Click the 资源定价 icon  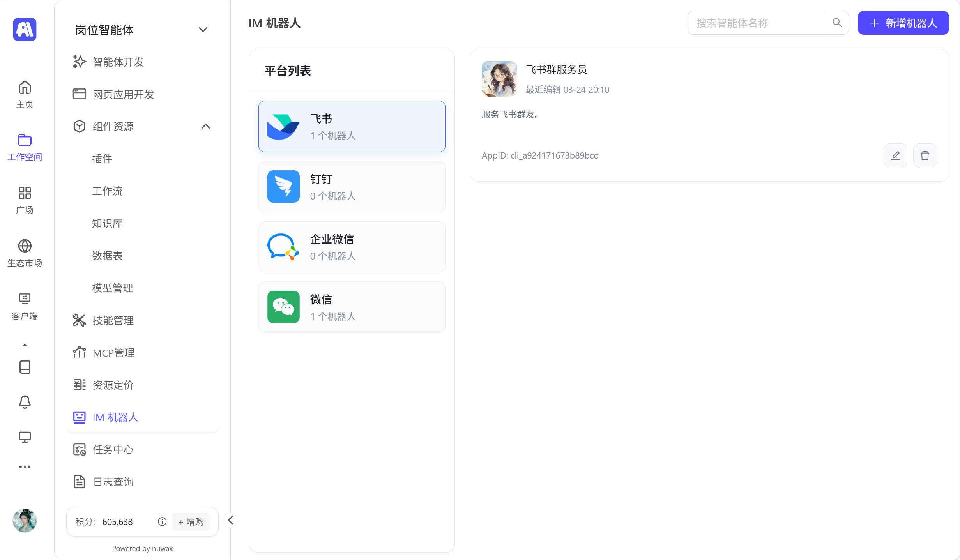pyautogui.click(x=80, y=385)
